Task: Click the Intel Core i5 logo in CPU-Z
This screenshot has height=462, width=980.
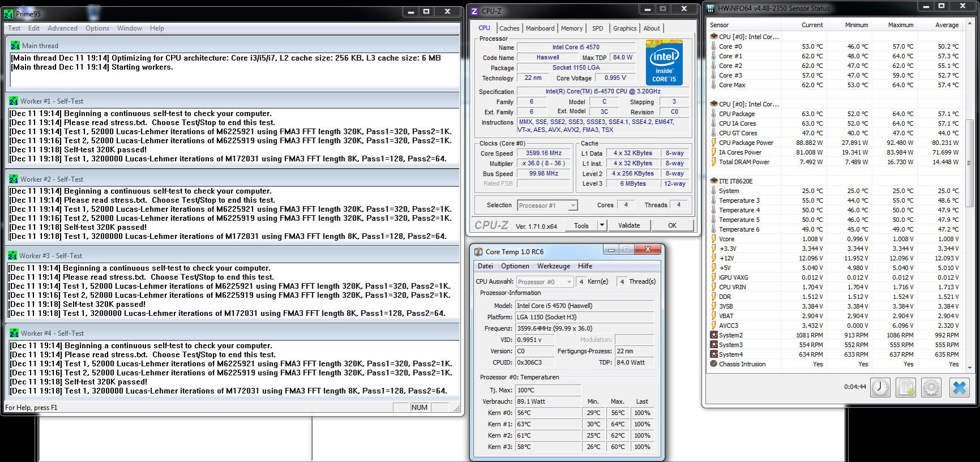Action: [664, 62]
